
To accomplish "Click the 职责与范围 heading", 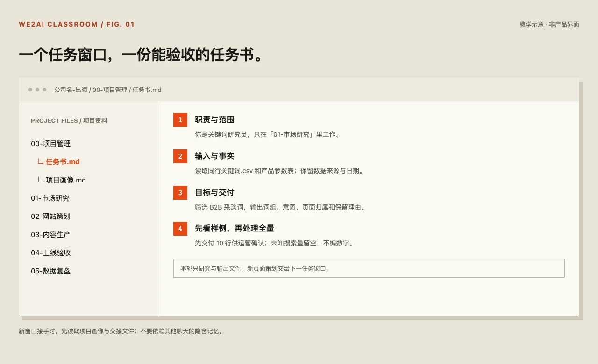I will [214, 120].
